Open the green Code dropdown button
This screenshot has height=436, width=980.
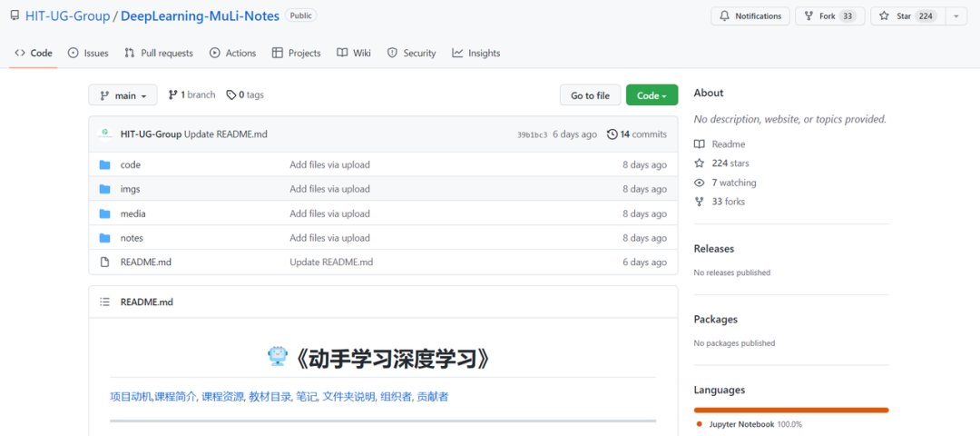[652, 95]
